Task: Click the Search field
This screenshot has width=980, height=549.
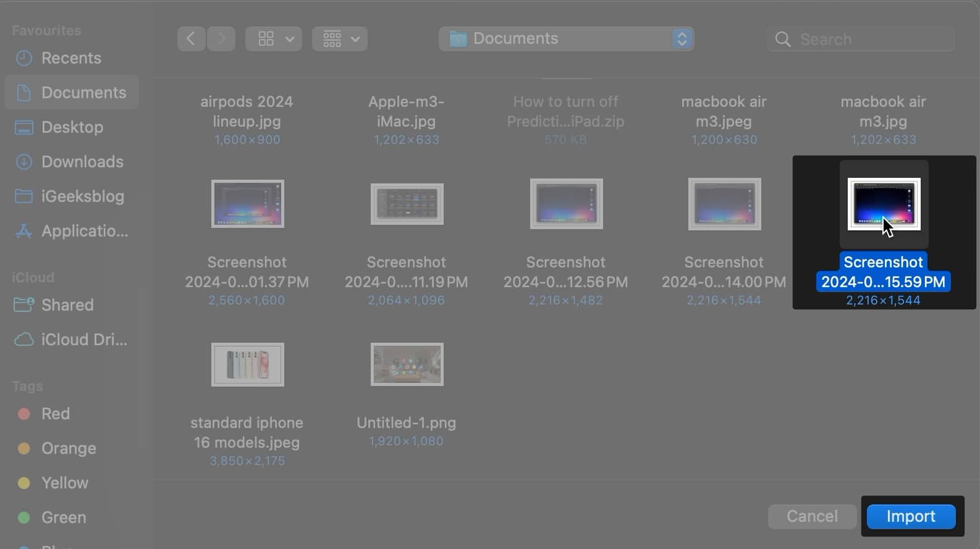Action: click(x=861, y=40)
